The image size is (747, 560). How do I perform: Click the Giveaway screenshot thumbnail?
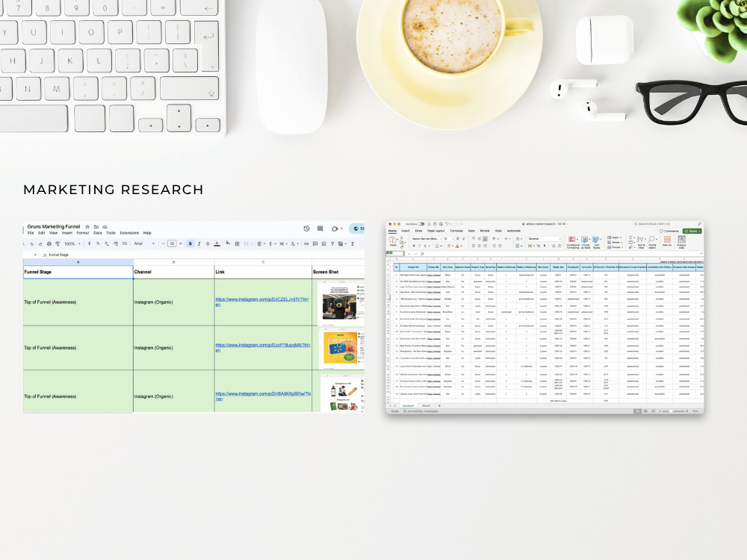(340, 349)
